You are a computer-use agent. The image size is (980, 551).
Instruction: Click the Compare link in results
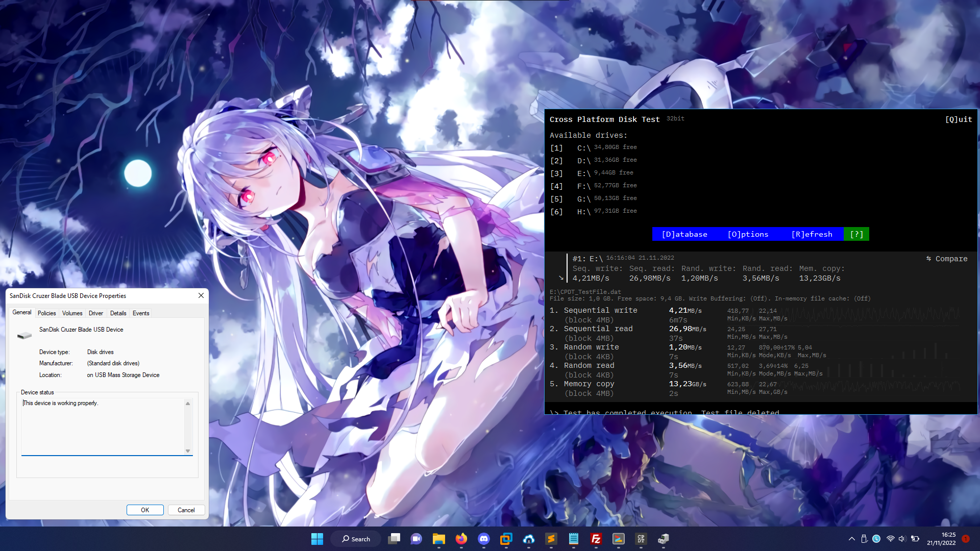pyautogui.click(x=951, y=259)
